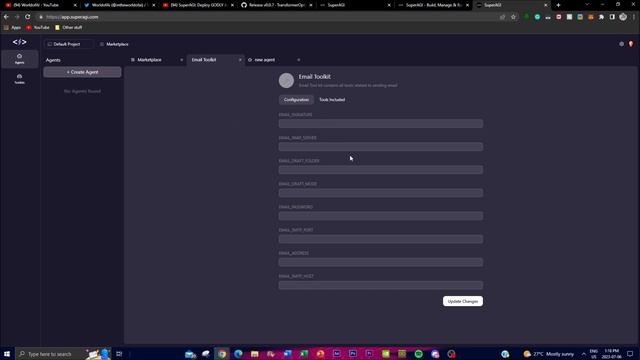Image resolution: width=640 pixels, height=360 pixels.
Task: Focus the EMAIL_ADDRESS input field
Action: click(x=381, y=262)
